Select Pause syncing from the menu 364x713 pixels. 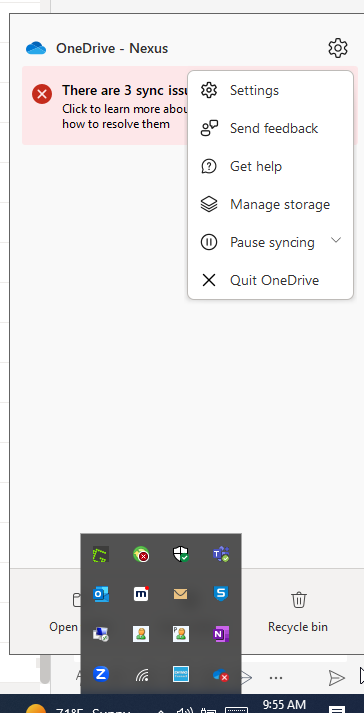(x=271, y=242)
